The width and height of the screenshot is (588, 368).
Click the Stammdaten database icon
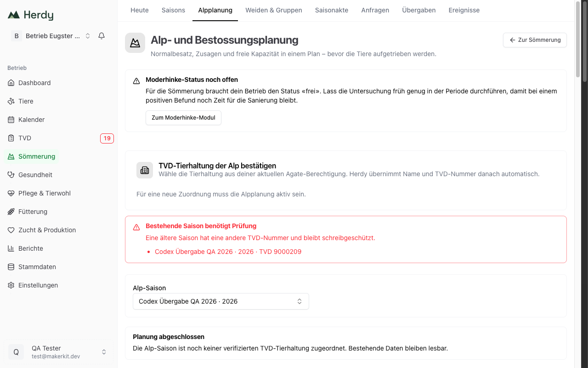[11, 267]
